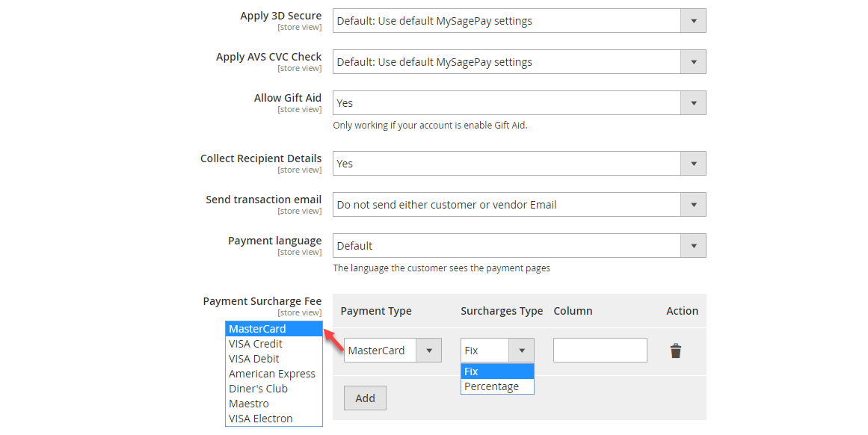Click the Column input field
Viewport: 868px width, 435px height.
[600, 350]
